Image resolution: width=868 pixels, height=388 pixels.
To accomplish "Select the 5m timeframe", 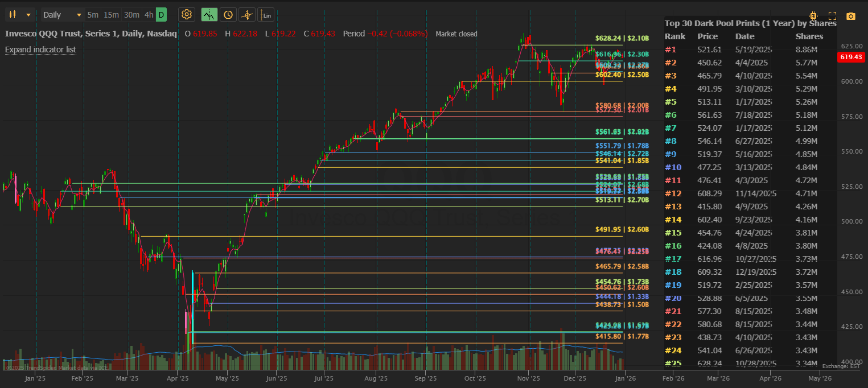I will tap(92, 14).
